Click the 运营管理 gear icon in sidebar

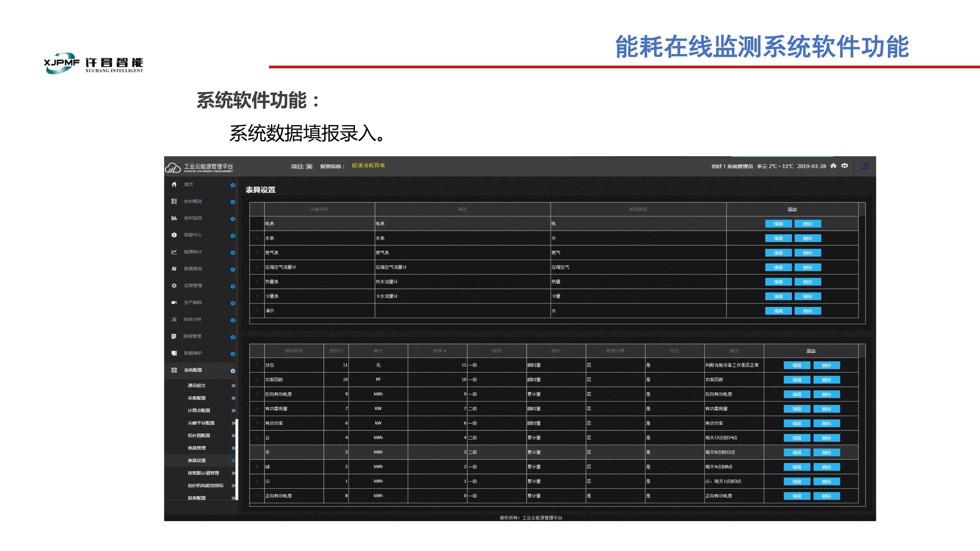point(174,286)
